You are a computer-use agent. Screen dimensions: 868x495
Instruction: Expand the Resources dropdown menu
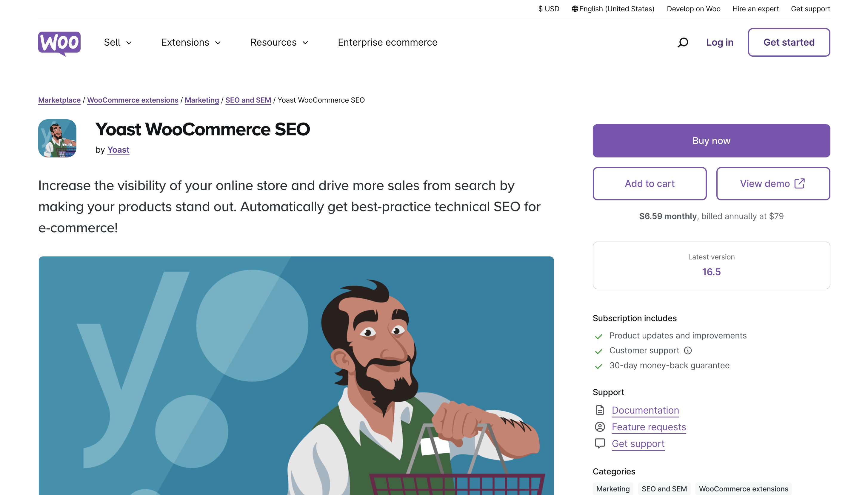point(279,43)
